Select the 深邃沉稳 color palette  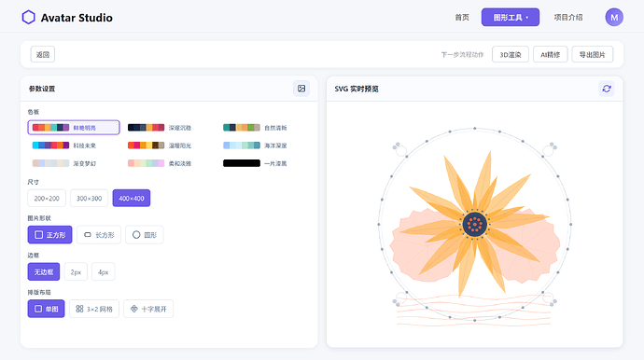tap(169, 127)
